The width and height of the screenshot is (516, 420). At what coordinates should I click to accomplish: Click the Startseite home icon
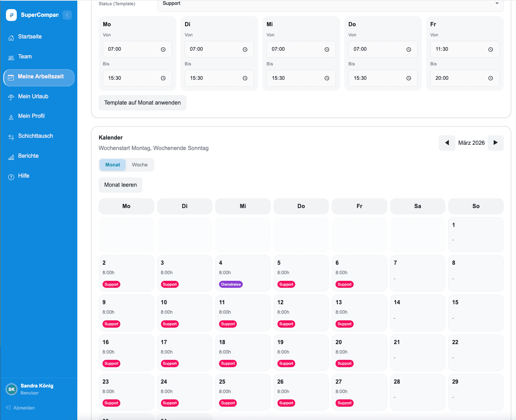coord(11,37)
